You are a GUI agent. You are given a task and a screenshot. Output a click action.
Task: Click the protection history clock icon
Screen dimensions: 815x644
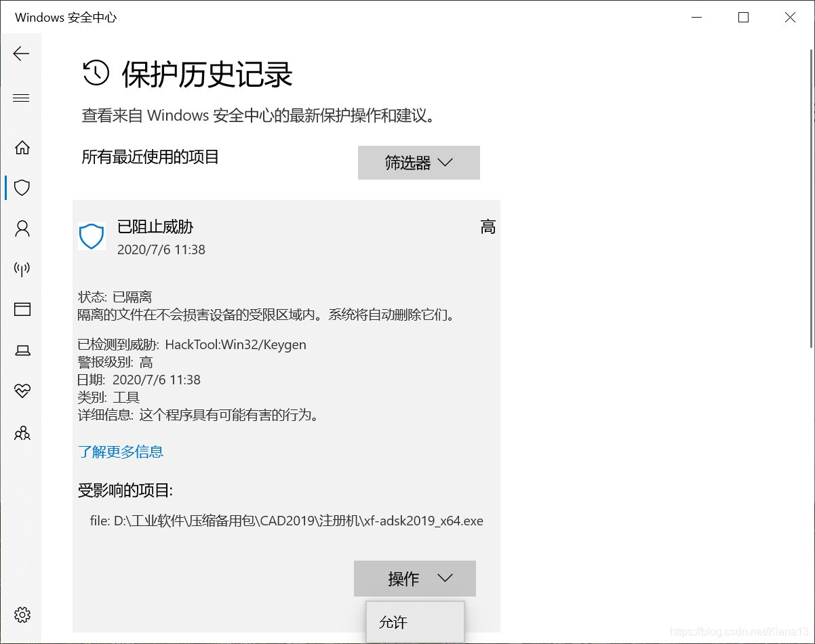pos(96,73)
